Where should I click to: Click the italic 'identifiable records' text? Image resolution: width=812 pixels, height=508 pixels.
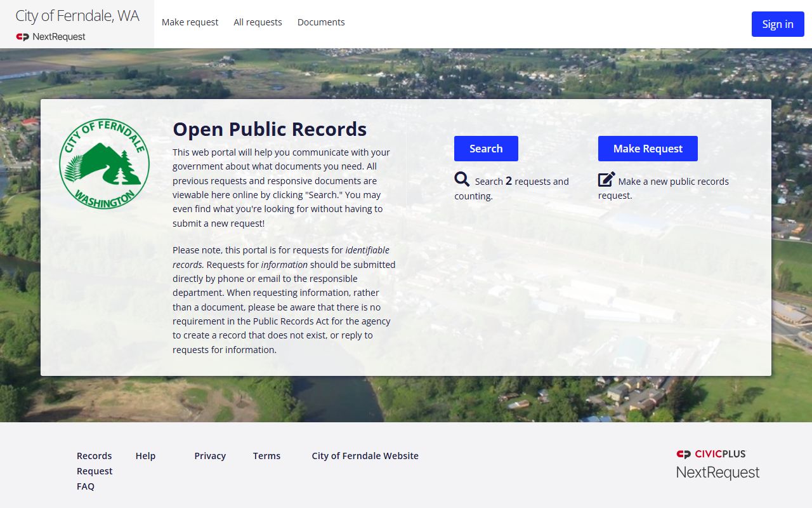coord(281,257)
